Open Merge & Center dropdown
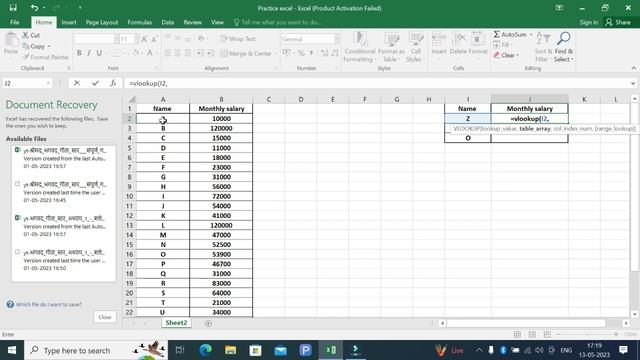The height and width of the screenshot is (360, 640). click(276, 53)
